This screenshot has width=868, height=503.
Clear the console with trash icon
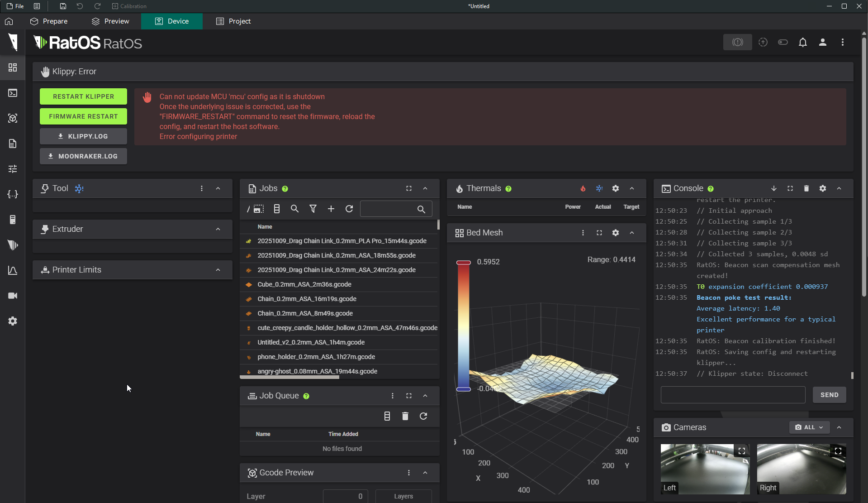tap(806, 188)
